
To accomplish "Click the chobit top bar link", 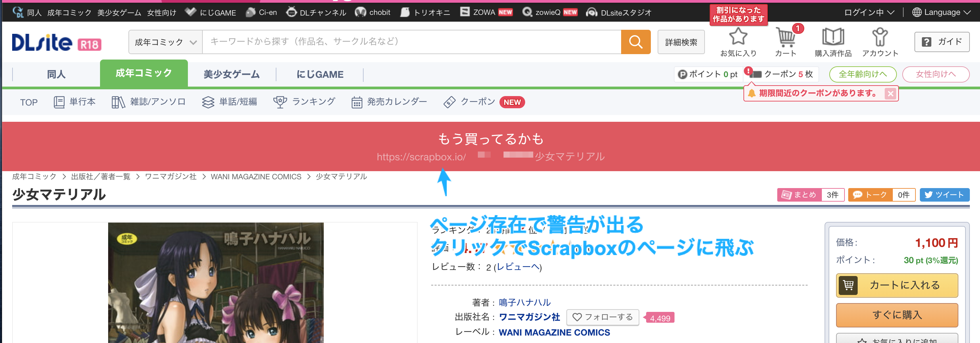I will coord(372,13).
